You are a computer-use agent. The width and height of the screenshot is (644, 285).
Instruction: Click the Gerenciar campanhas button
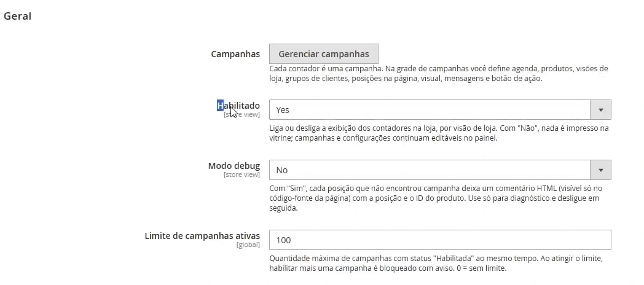(324, 54)
